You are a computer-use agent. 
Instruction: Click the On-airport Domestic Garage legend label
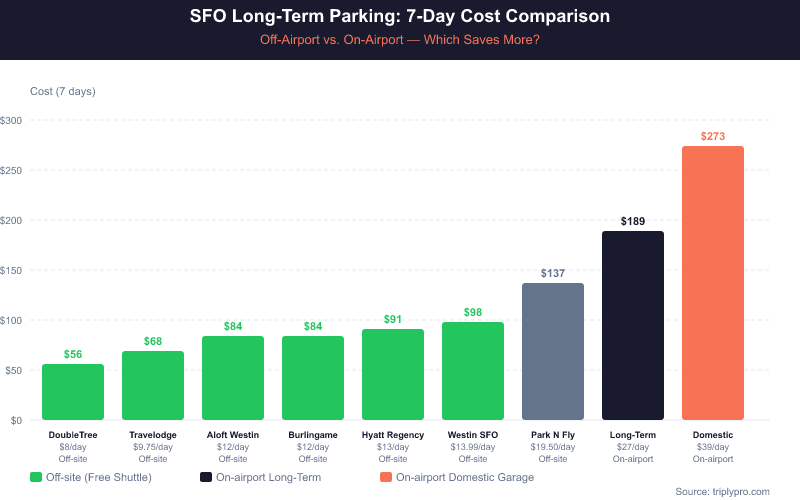pos(465,477)
